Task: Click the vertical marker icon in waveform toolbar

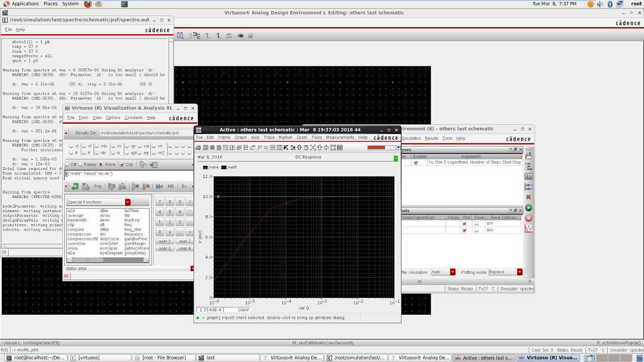Action: pos(319,147)
